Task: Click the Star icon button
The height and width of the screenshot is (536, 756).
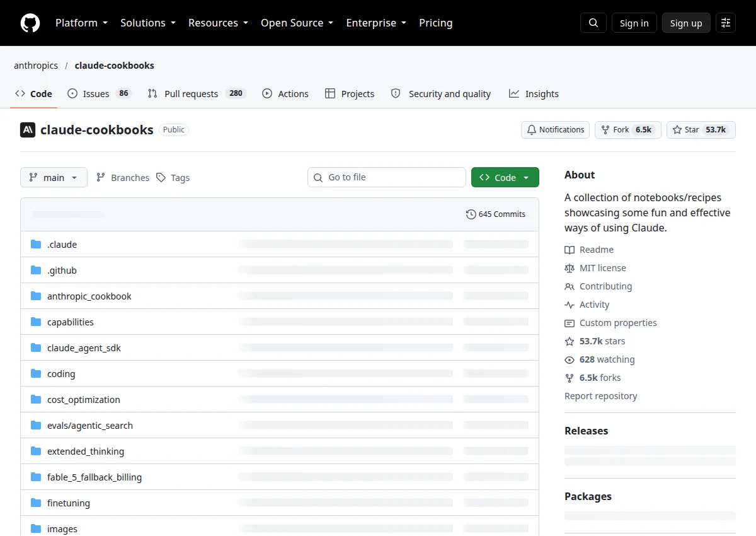Action: click(677, 130)
